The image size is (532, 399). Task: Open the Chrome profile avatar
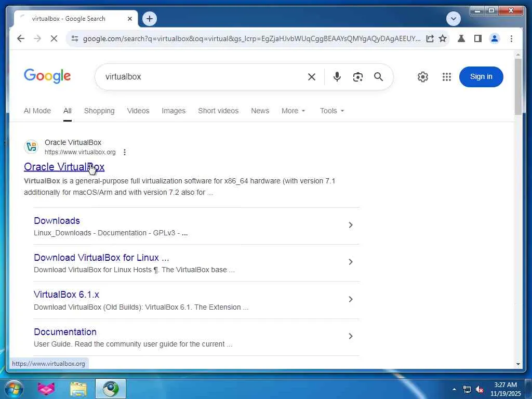click(495, 38)
